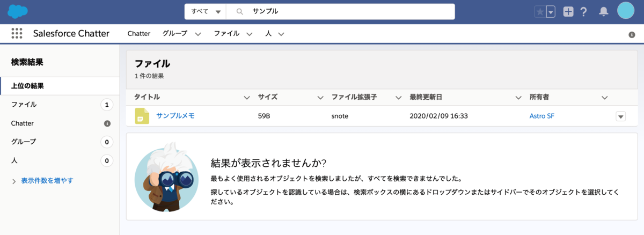Image resolution: width=644 pixels, height=235 pixels.
Task: Open the グループ tab
Action: [x=175, y=33]
